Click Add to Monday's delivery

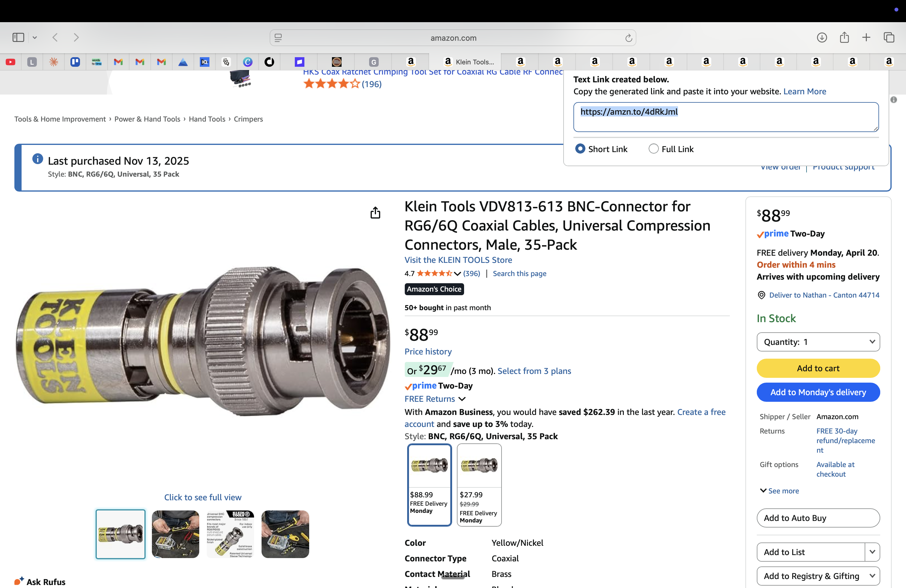click(818, 392)
